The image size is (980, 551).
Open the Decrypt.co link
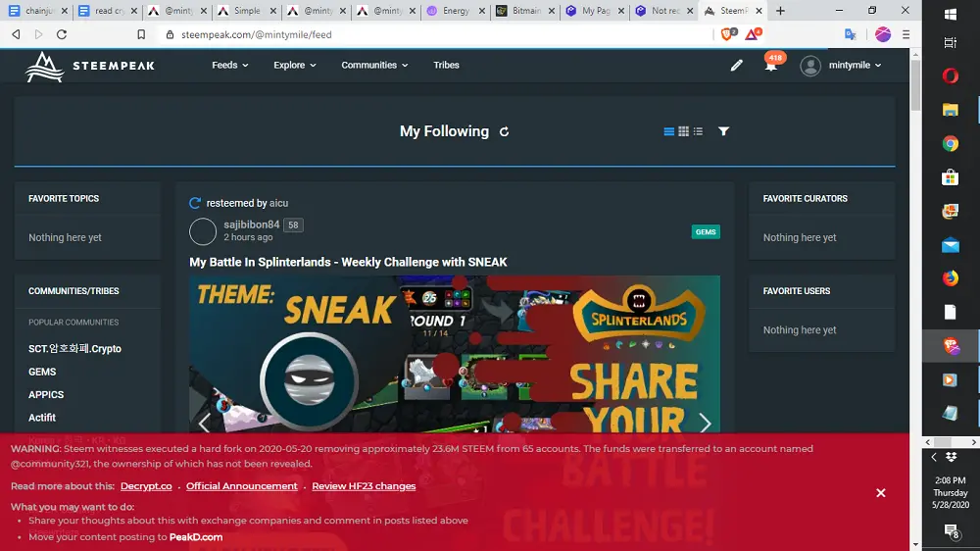point(146,486)
